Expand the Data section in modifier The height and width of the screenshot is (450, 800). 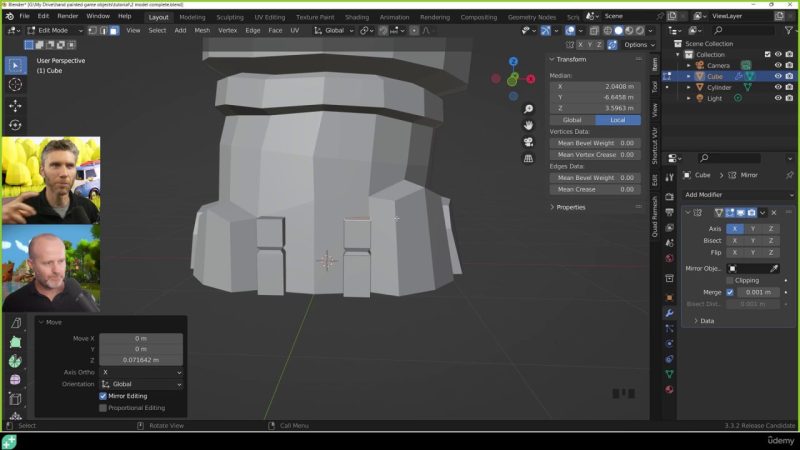coord(706,321)
